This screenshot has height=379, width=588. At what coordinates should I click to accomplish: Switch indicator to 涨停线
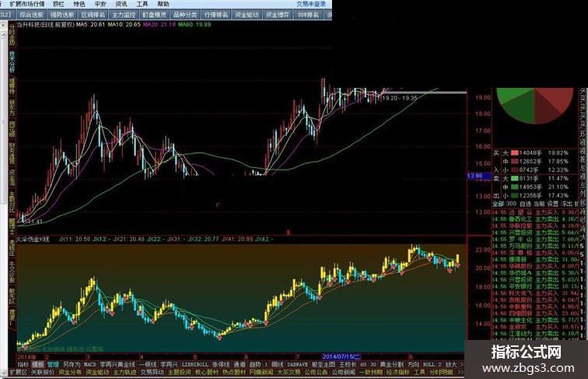(220, 364)
